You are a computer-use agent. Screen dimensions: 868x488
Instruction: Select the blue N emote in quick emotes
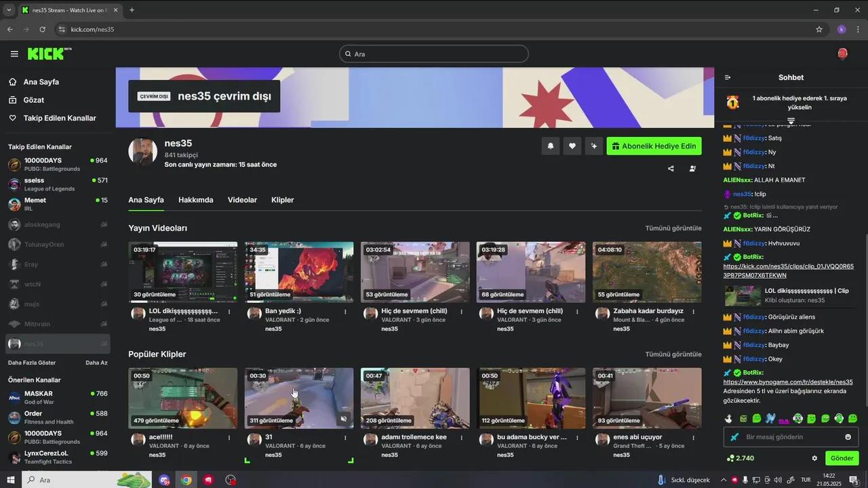point(770,418)
